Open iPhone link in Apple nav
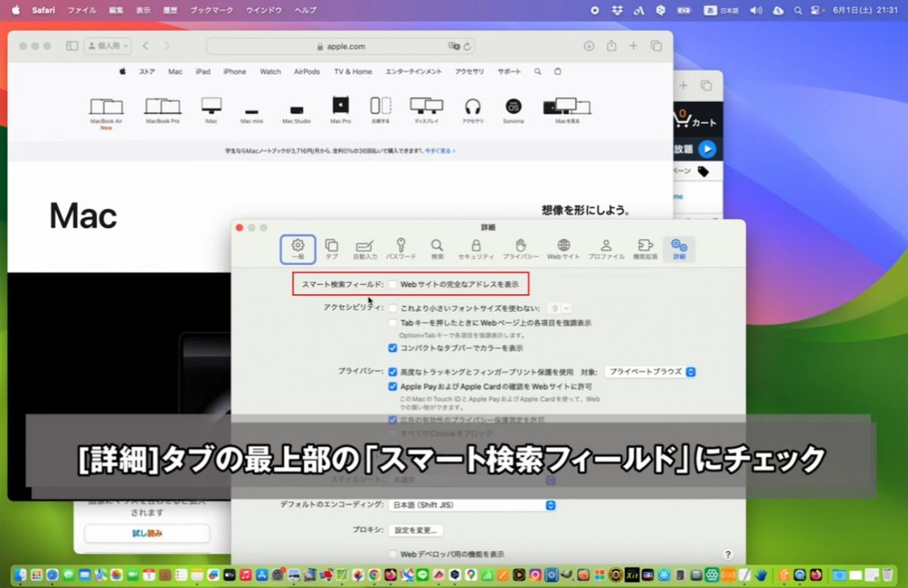Screen dimensions: 908x588 click(x=235, y=72)
